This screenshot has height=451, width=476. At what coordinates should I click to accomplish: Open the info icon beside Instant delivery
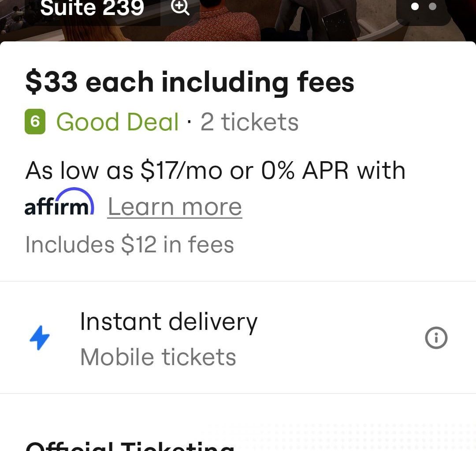pos(436,338)
